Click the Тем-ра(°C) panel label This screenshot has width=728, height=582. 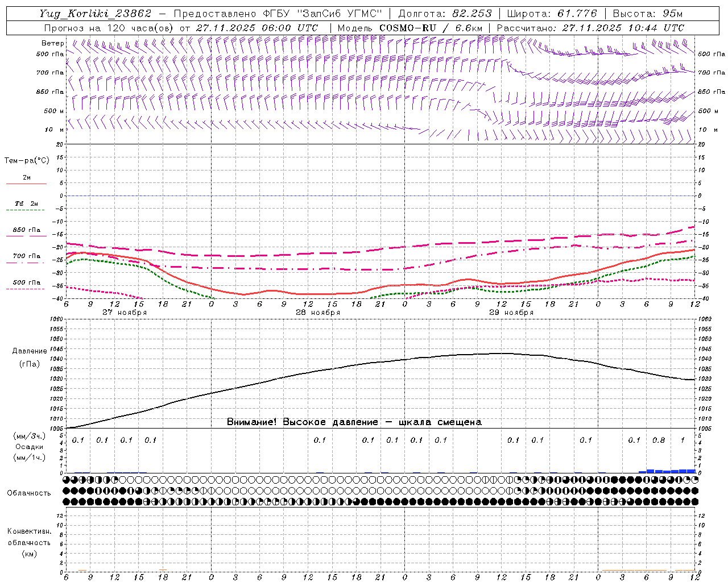click(27, 161)
